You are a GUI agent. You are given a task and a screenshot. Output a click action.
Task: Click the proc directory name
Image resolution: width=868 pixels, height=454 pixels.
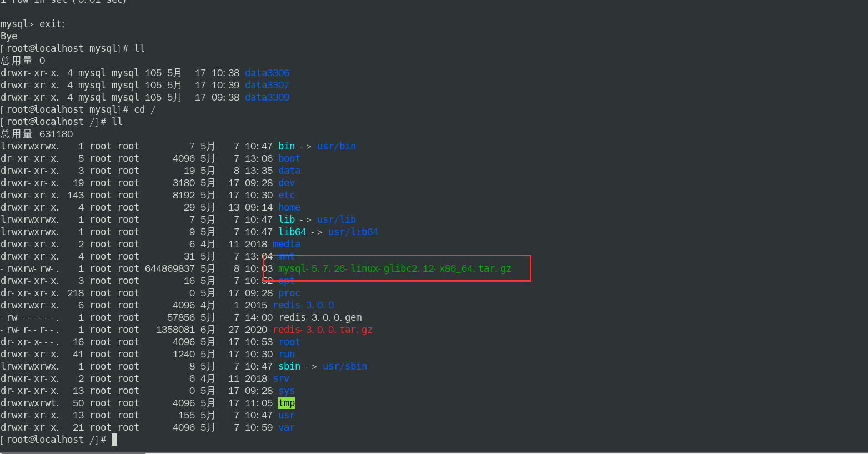coord(289,293)
